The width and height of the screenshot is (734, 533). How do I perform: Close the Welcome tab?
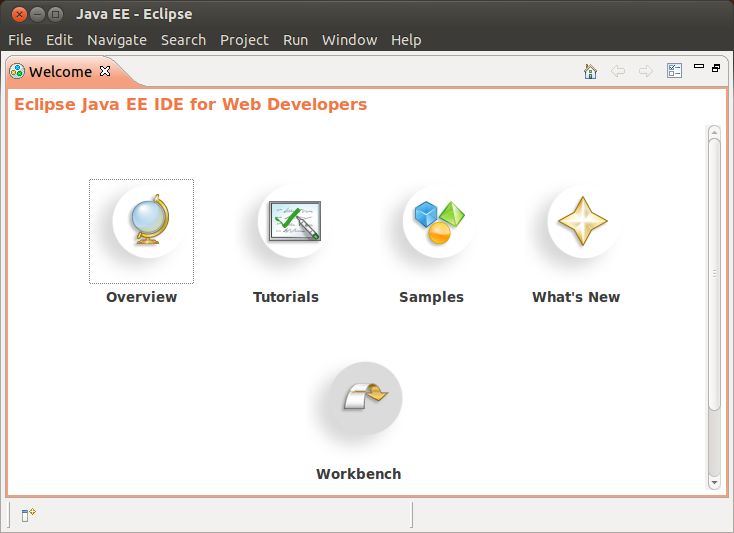pos(105,71)
